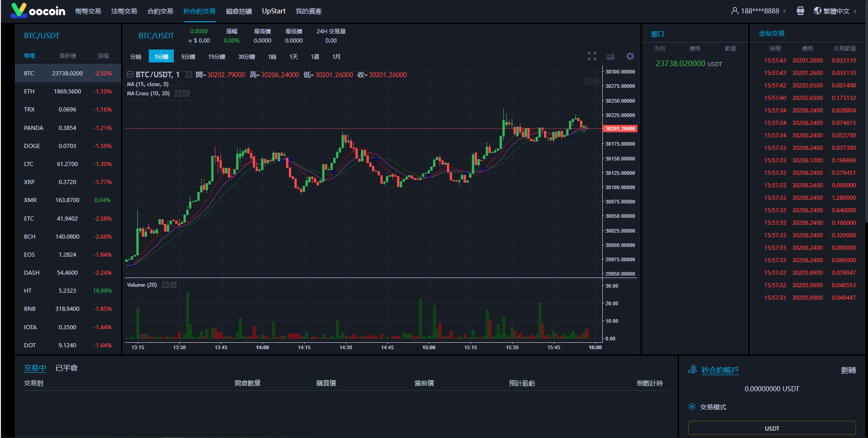868x438 pixels.
Task: Select the 1天 chart interval
Action: [x=293, y=56]
